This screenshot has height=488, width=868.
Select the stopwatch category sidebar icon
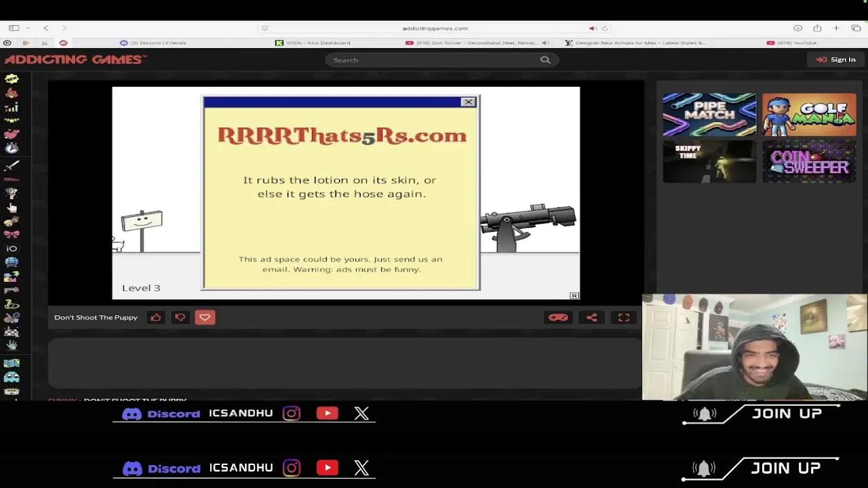[12, 148]
